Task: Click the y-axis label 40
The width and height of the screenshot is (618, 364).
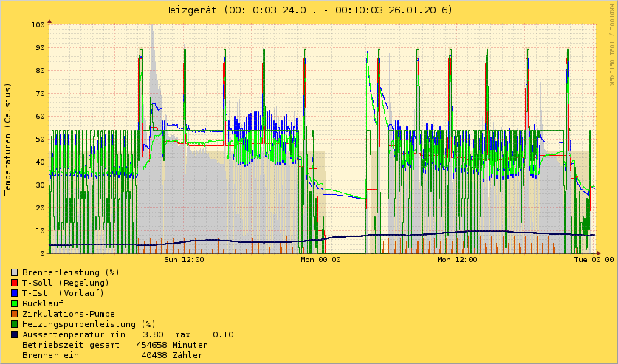Action: point(40,162)
